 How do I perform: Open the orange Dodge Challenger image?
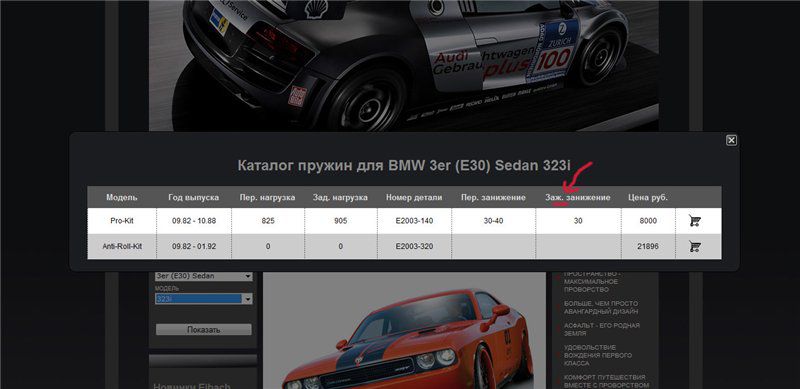pos(404,330)
